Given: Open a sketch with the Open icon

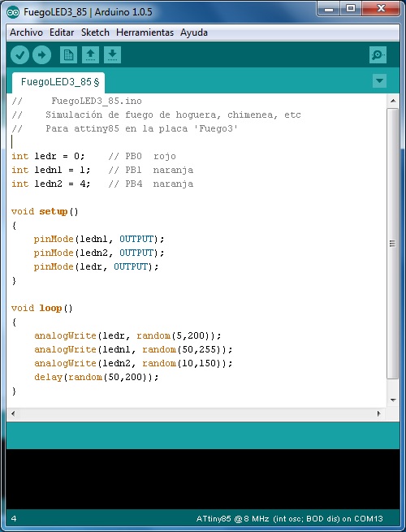Looking at the screenshot, I should 91,55.
